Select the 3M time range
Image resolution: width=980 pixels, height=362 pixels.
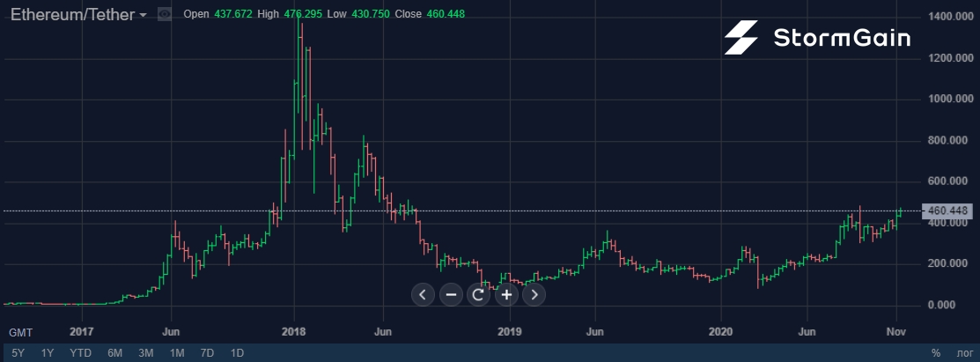[x=146, y=353]
